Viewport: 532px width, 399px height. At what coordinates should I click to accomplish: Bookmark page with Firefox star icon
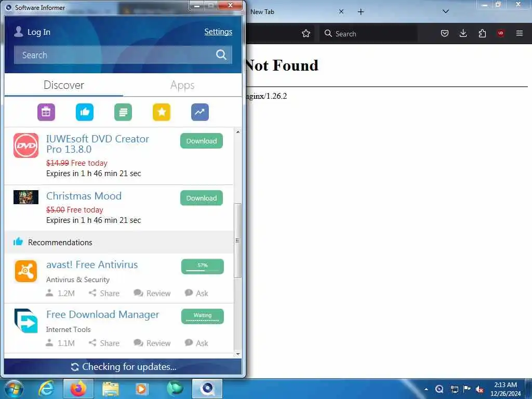pyautogui.click(x=306, y=33)
